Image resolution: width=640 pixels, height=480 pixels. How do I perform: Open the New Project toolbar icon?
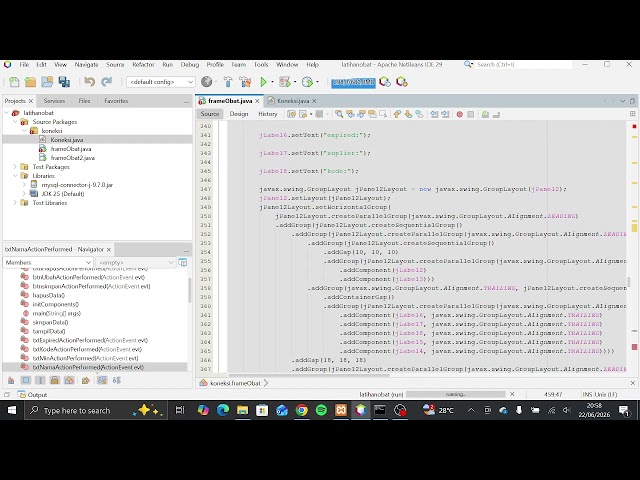30,82
